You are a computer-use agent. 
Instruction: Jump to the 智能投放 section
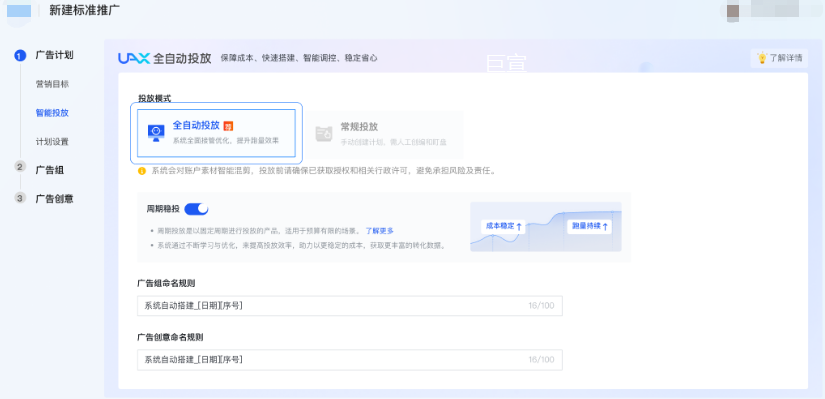coord(52,113)
